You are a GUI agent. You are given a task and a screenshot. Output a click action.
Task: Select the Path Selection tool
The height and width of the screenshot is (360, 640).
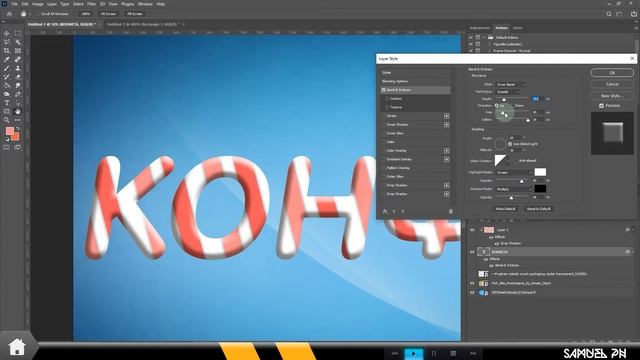coord(18,103)
